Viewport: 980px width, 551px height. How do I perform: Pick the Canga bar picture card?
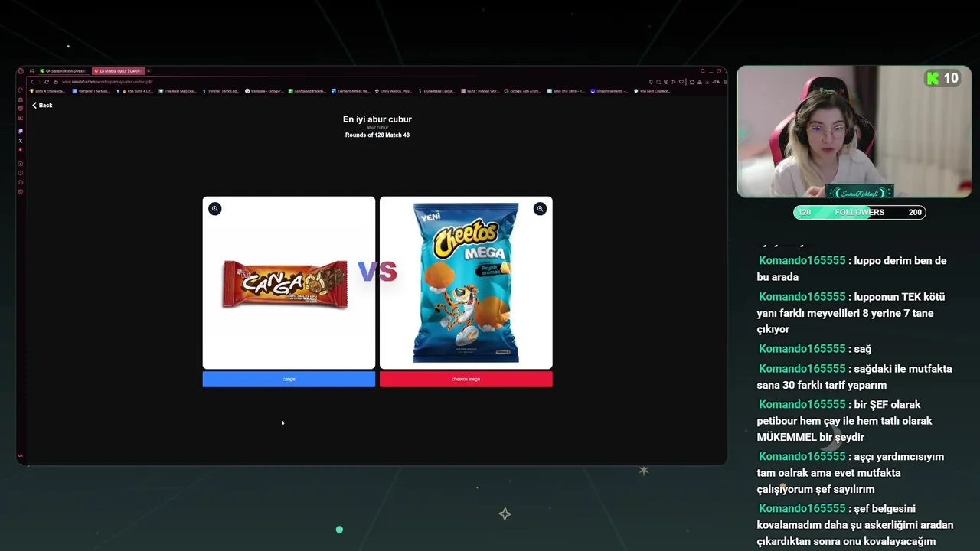click(x=289, y=283)
